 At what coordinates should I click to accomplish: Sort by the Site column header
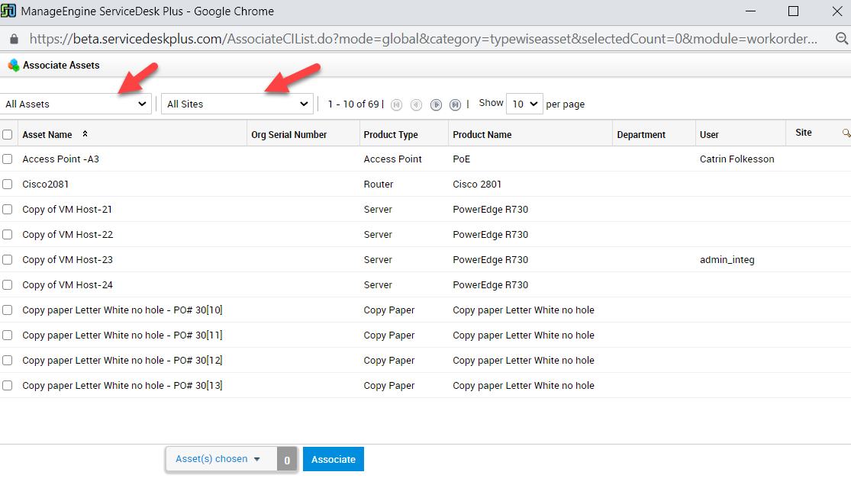pos(803,133)
